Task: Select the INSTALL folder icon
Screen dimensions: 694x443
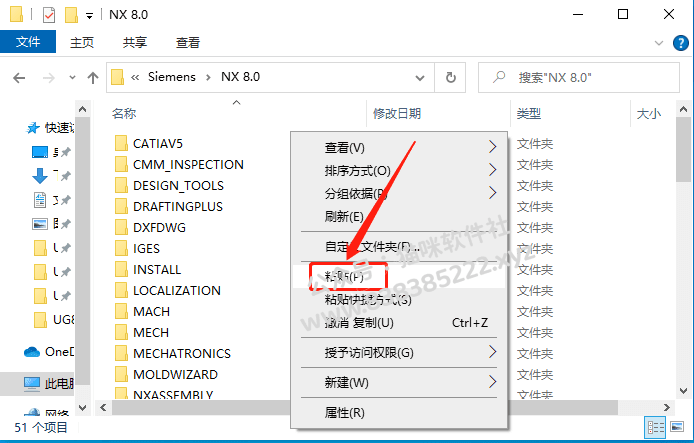Action: click(x=121, y=270)
